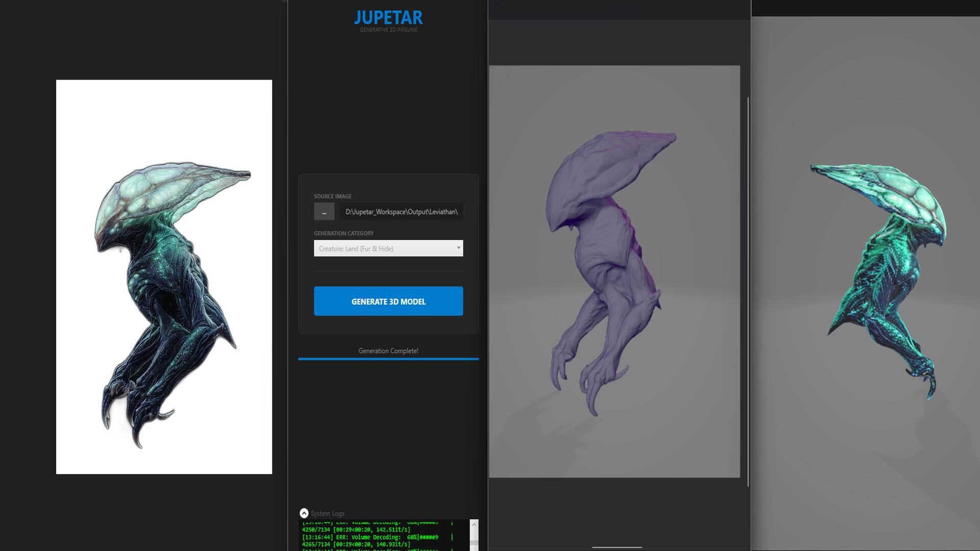Click the preview panel's vertical scrollbar
980x551 pixels.
[x=748, y=291]
